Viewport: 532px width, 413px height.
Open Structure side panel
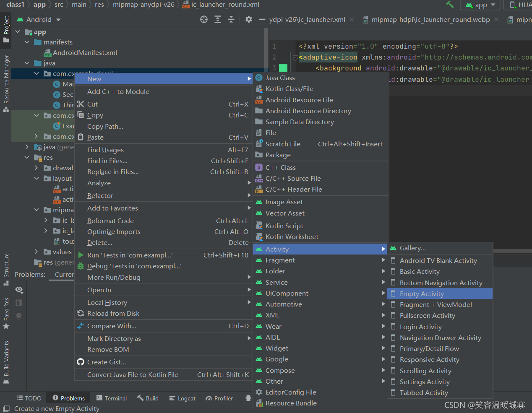click(6, 270)
